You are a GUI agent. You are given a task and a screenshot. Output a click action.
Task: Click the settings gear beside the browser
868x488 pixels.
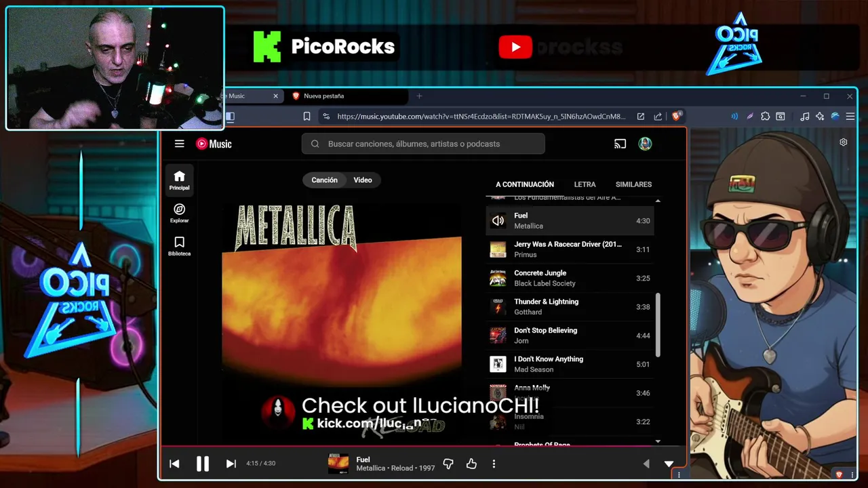pyautogui.click(x=844, y=142)
